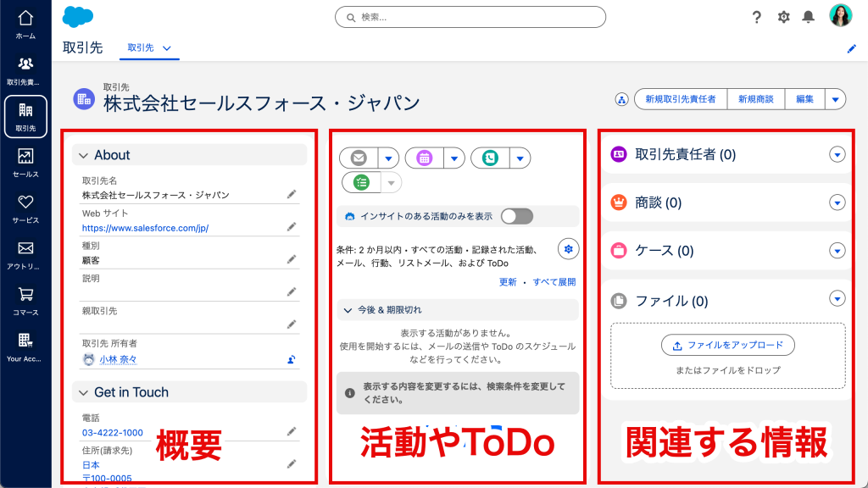Open notifications bell icon

[809, 17]
